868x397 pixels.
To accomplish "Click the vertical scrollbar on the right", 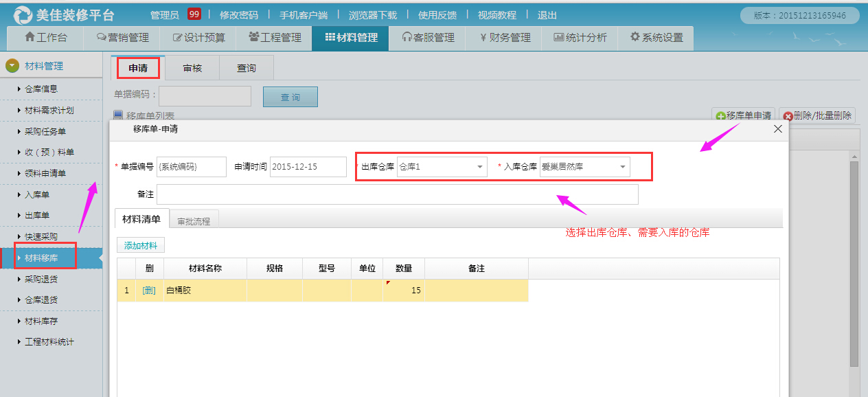I will 854,261.
